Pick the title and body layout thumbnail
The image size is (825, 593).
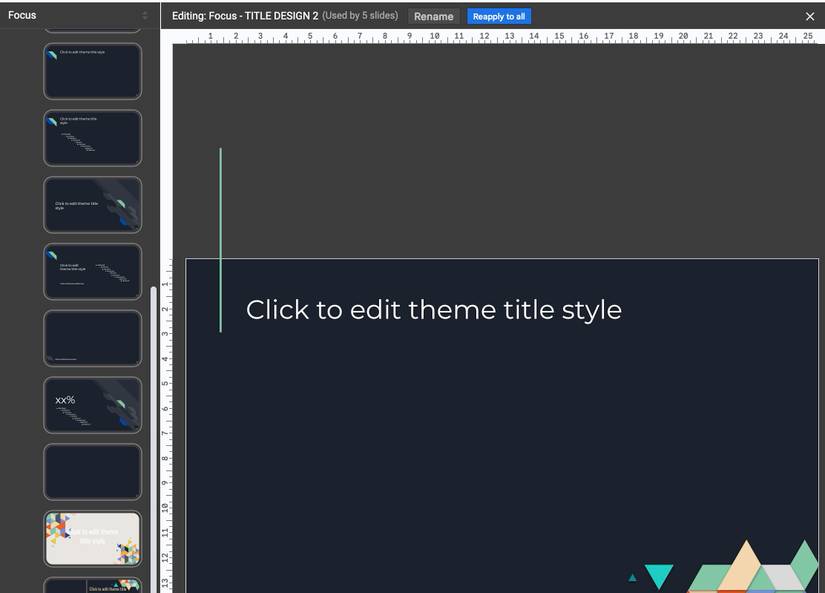point(92,138)
